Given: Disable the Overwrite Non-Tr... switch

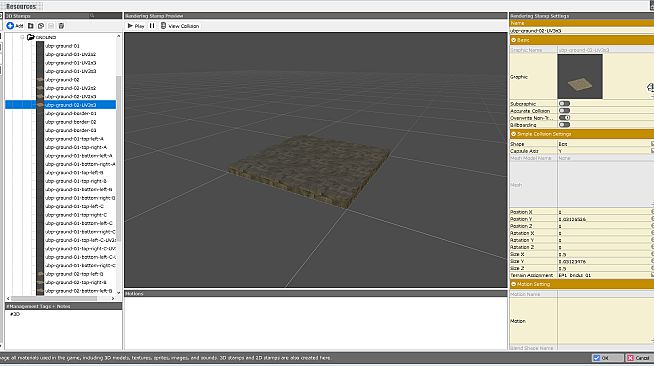Looking at the screenshot, I should click(564, 118).
